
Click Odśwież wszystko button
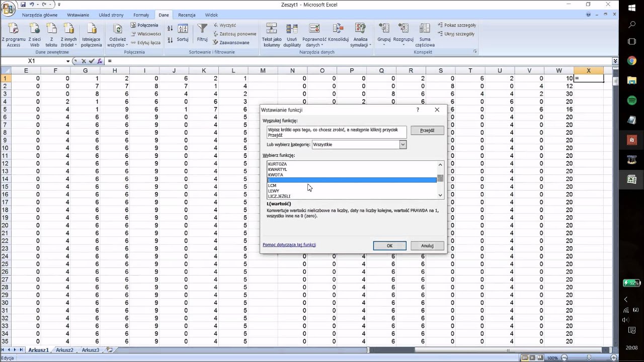pyautogui.click(x=117, y=35)
